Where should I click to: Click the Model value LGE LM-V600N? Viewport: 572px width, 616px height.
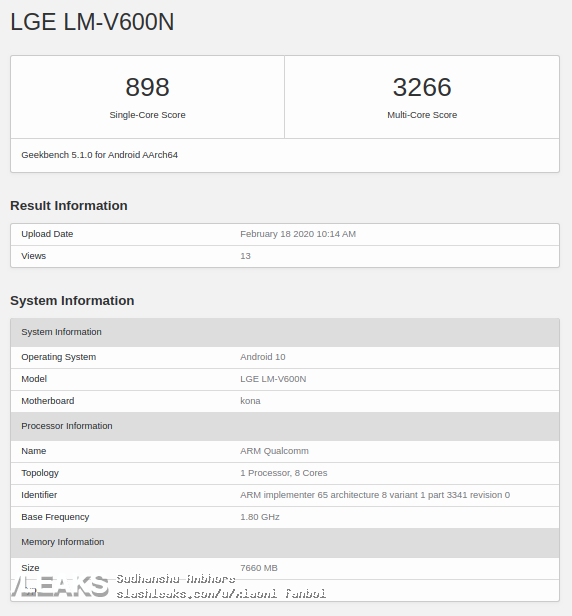click(x=273, y=379)
